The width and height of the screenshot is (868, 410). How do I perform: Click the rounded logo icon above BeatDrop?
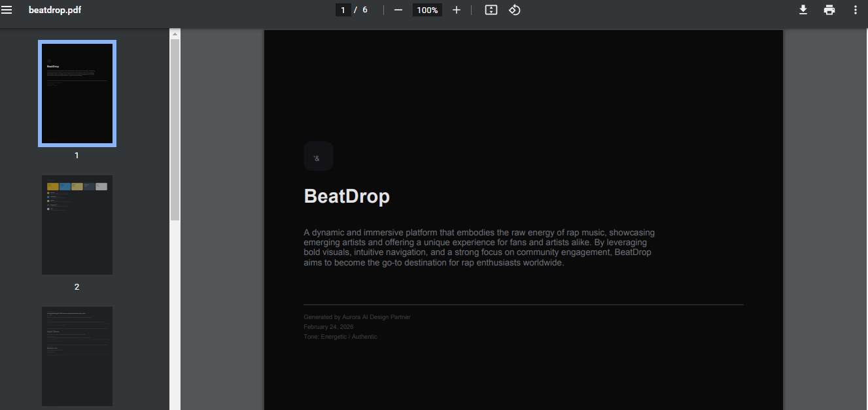point(319,156)
